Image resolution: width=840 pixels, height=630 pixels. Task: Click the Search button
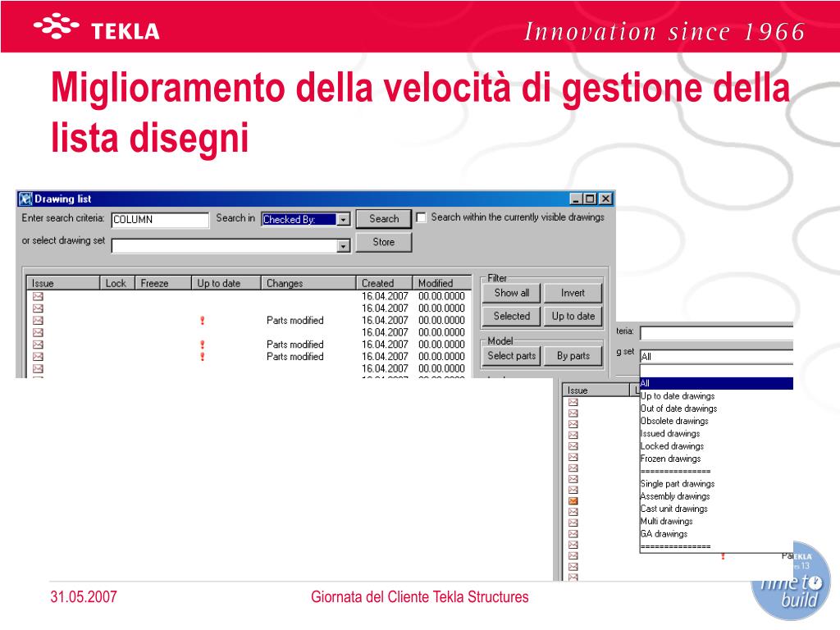pyautogui.click(x=384, y=218)
